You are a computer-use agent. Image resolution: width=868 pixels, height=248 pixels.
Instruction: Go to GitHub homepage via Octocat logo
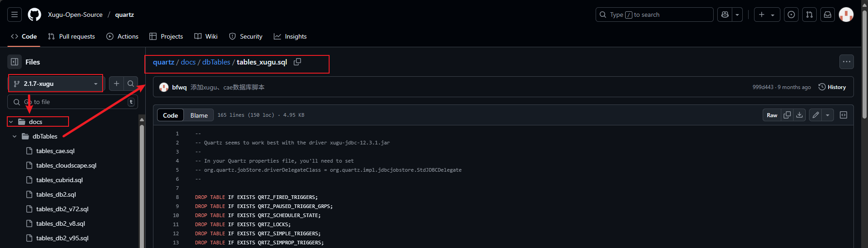click(35, 15)
